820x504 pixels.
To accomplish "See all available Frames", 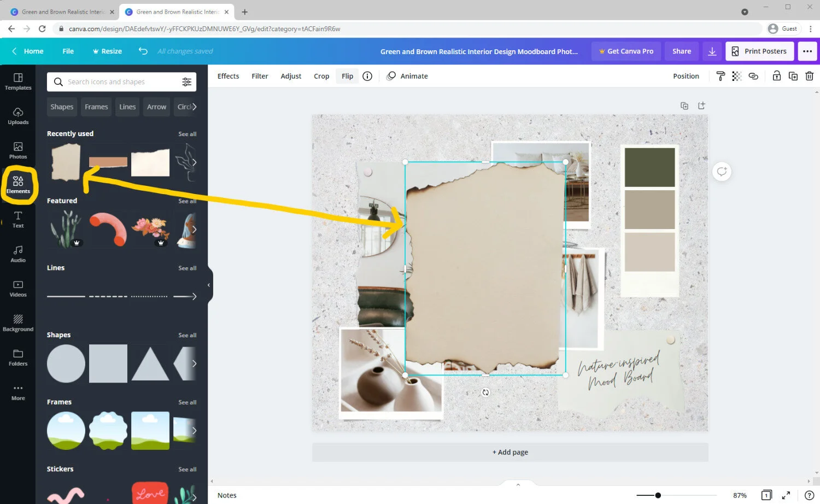I will tap(187, 402).
